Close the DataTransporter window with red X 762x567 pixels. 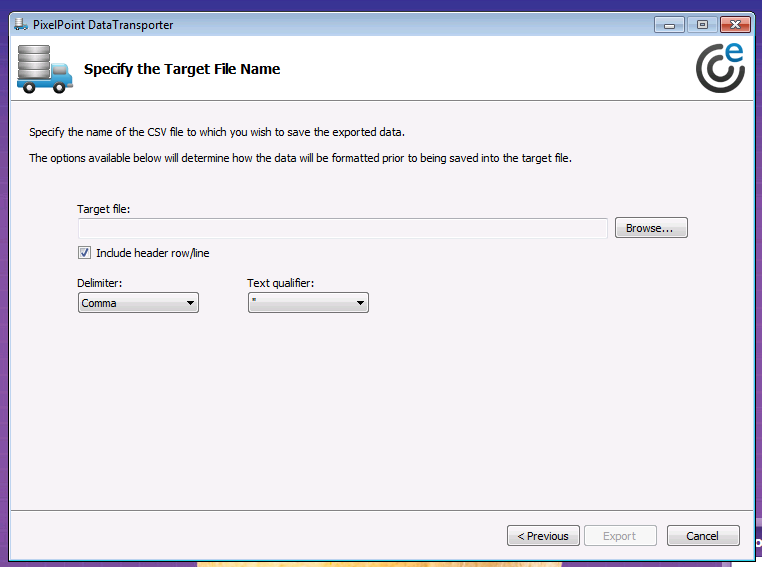[x=736, y=24]
